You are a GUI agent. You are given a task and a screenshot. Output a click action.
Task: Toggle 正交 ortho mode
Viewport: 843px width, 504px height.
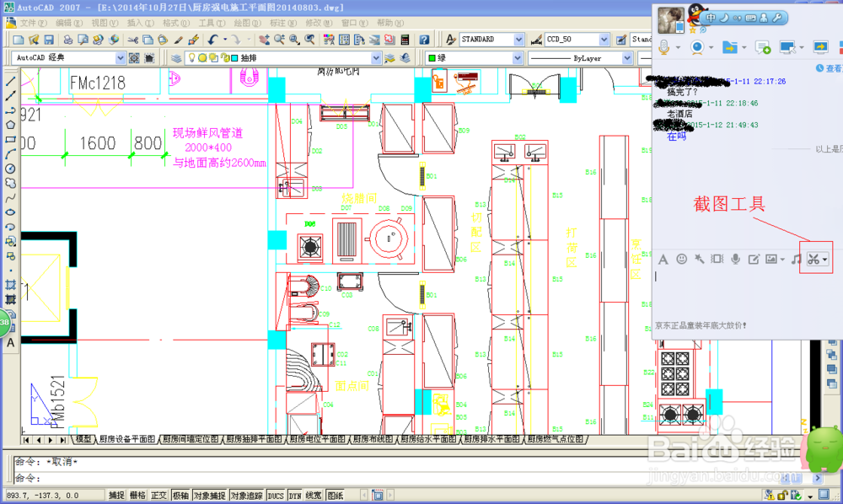[x=159, y=496]
